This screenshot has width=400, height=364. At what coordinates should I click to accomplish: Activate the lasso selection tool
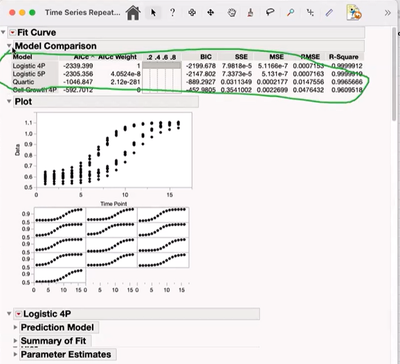(x=270, y=12)
